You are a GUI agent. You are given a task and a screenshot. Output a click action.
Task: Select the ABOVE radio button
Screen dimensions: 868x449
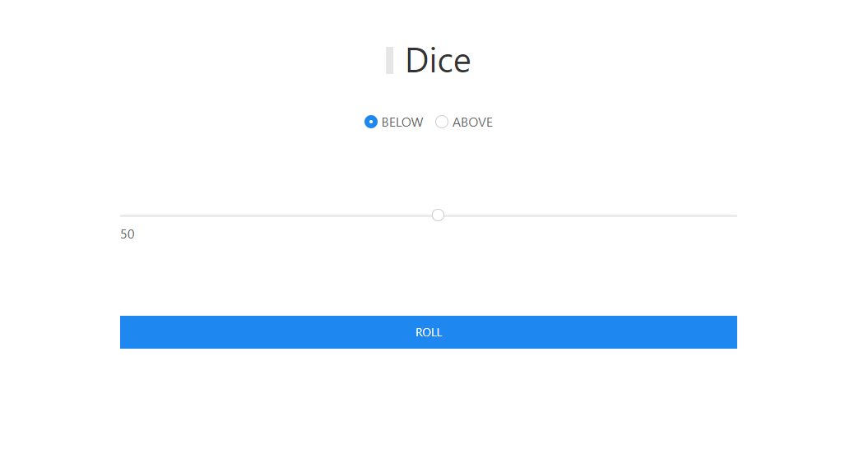441,122
